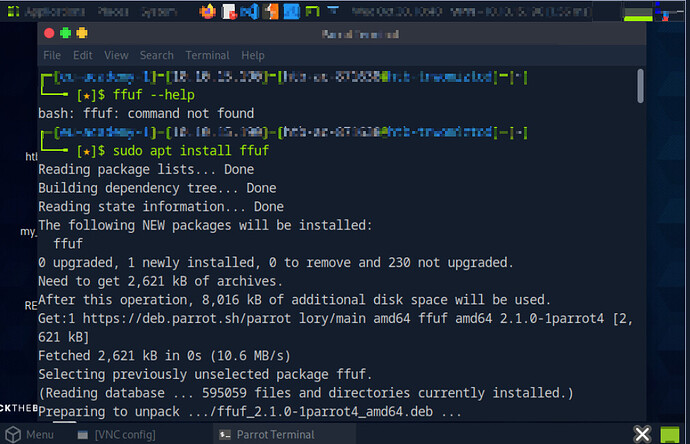
Task: Click the 'ffuf --help' command text
Action: point(154,95)
